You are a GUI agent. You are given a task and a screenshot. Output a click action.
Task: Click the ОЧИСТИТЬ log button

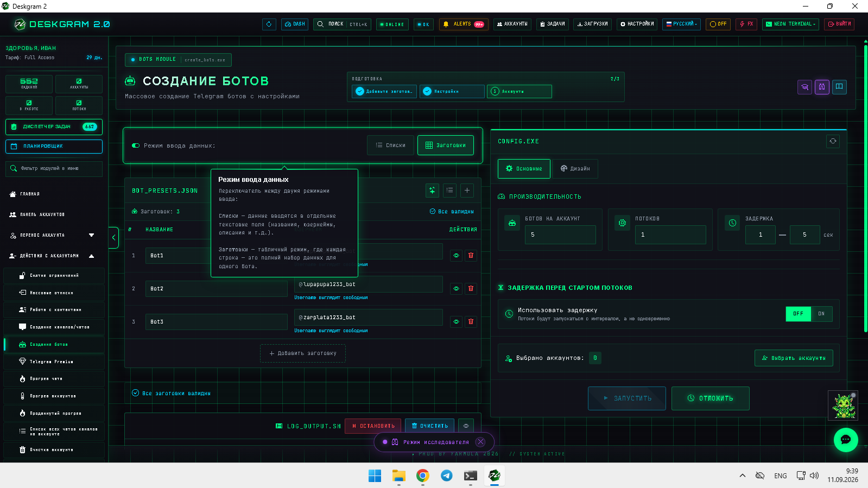(429, 426)
